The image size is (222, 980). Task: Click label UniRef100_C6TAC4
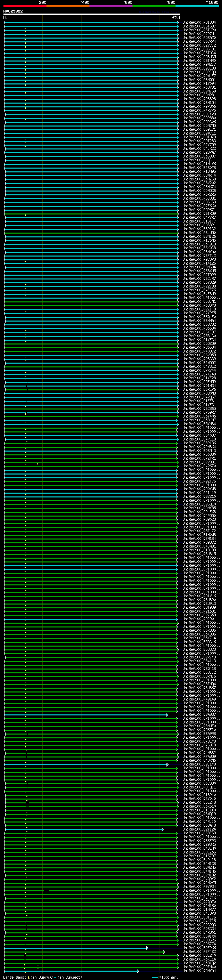[x=199, y=53]
